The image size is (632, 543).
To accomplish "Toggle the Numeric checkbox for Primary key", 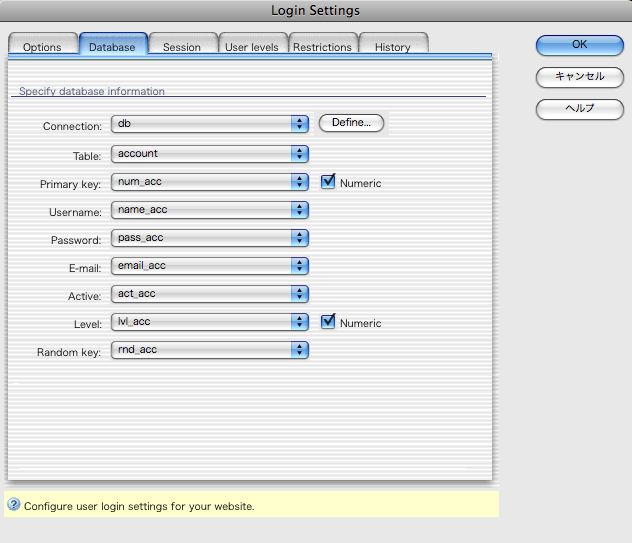I will click(x=328, y=182).
